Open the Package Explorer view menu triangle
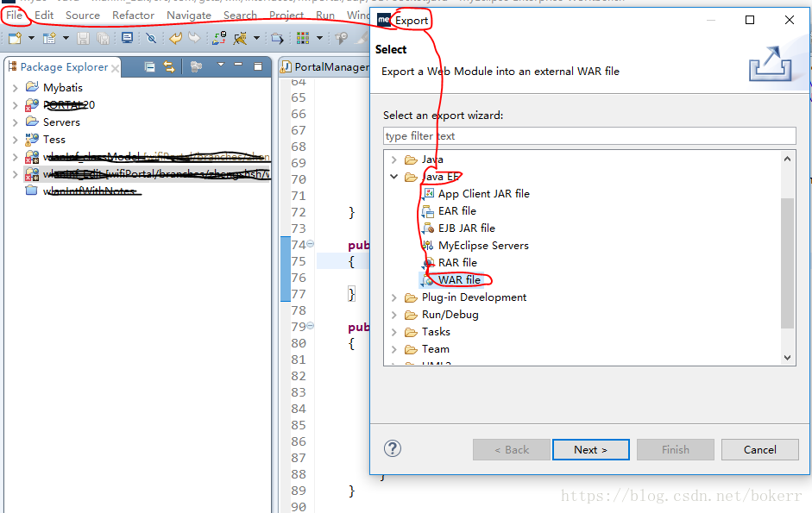812x513 pixels. (x=221, y=65)
